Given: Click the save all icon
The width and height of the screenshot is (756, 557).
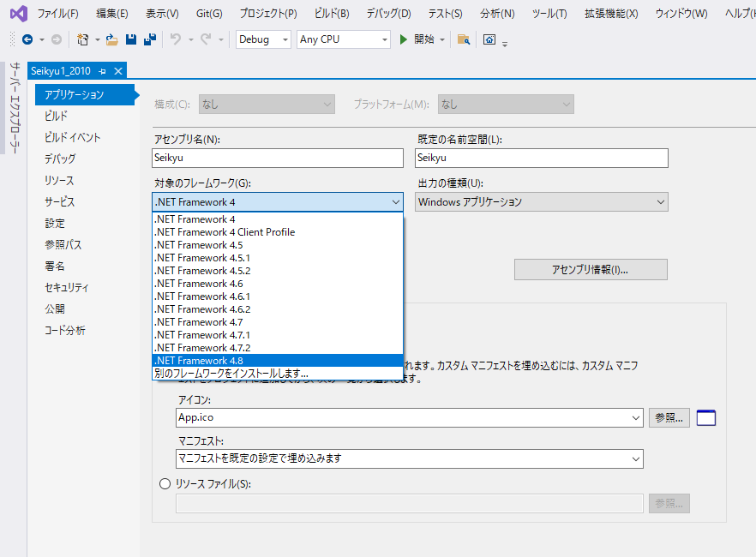Looking at the screenshot, I should pyautogui.click(x=150, y=39).
